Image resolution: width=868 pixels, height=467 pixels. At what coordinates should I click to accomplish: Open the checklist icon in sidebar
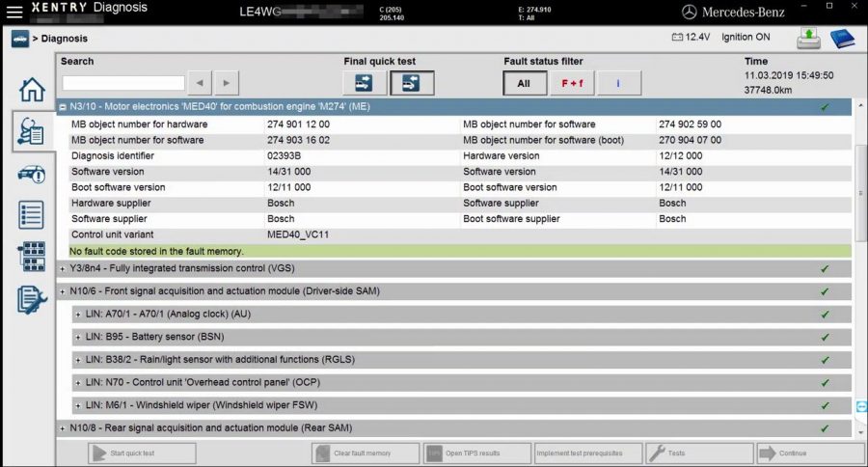point(31,215)
